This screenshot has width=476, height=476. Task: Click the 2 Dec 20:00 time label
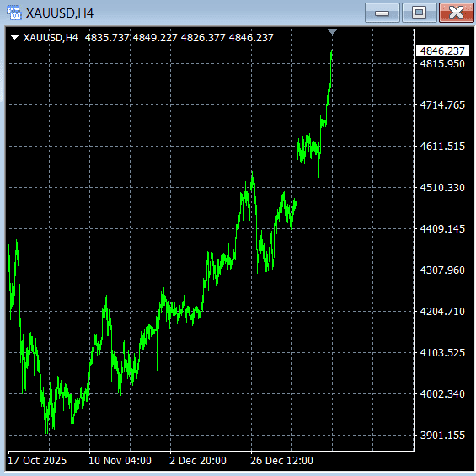point(198,461)
